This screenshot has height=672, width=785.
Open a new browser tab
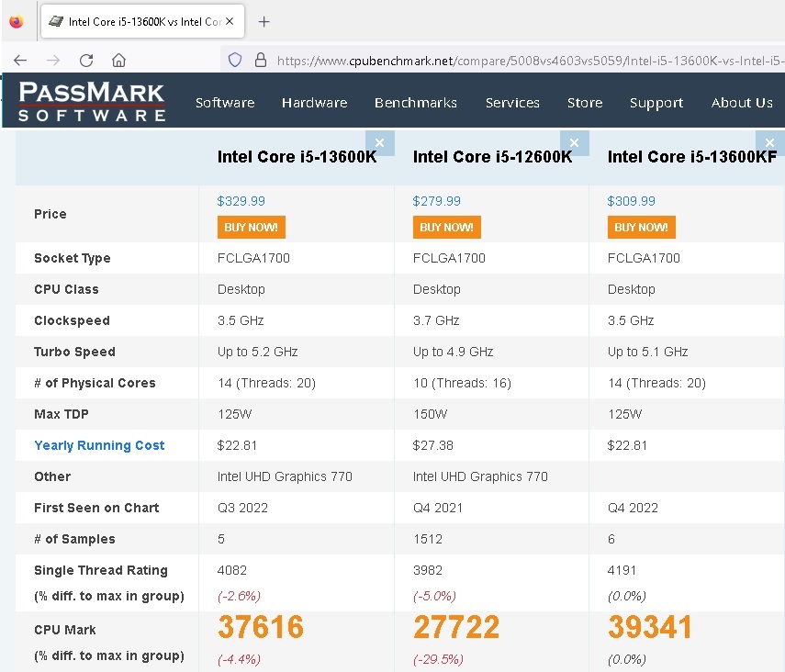(264, 21)
